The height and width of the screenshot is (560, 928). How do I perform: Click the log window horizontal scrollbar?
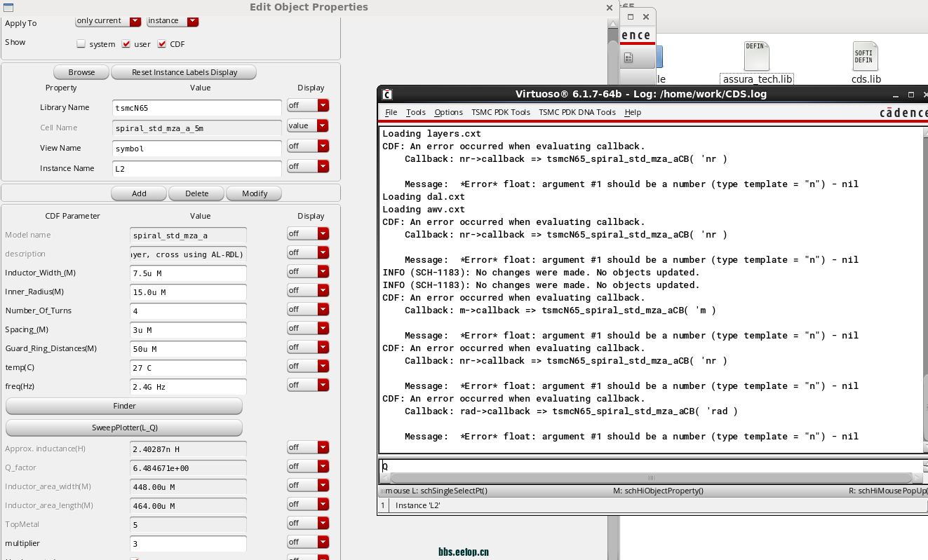pyautogui.click(x=651, y=478)
